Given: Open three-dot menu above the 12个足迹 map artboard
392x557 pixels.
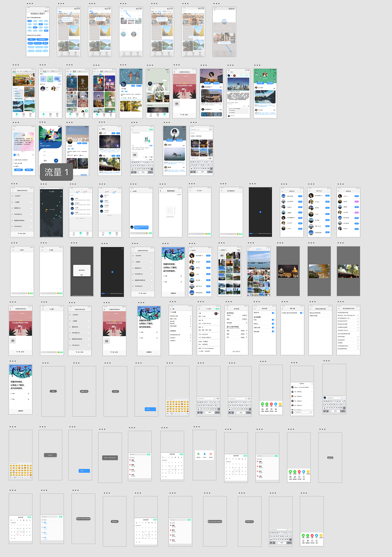Looking at the screenshot, I should [x=44, y=184].
